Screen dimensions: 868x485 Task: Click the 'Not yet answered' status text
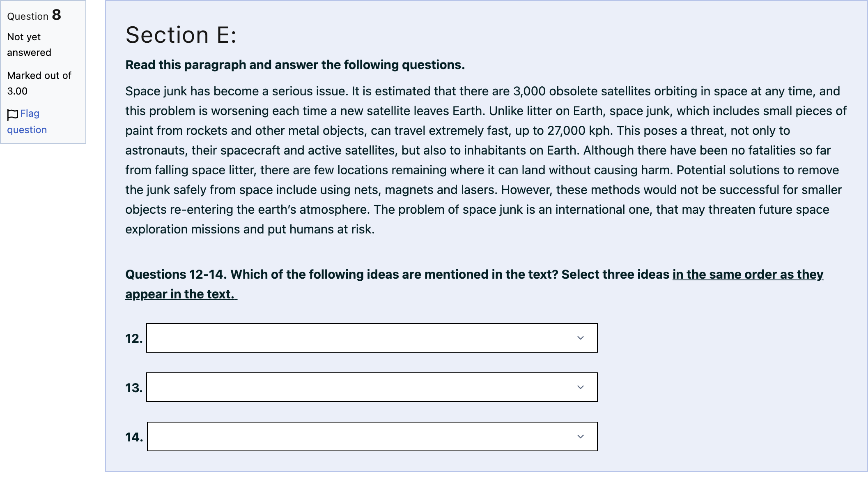pos(29,44)
